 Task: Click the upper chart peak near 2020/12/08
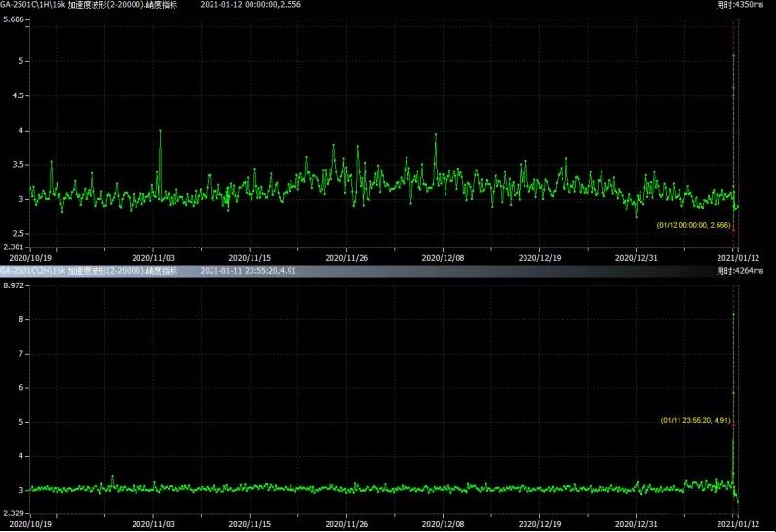tap(436, 136)
